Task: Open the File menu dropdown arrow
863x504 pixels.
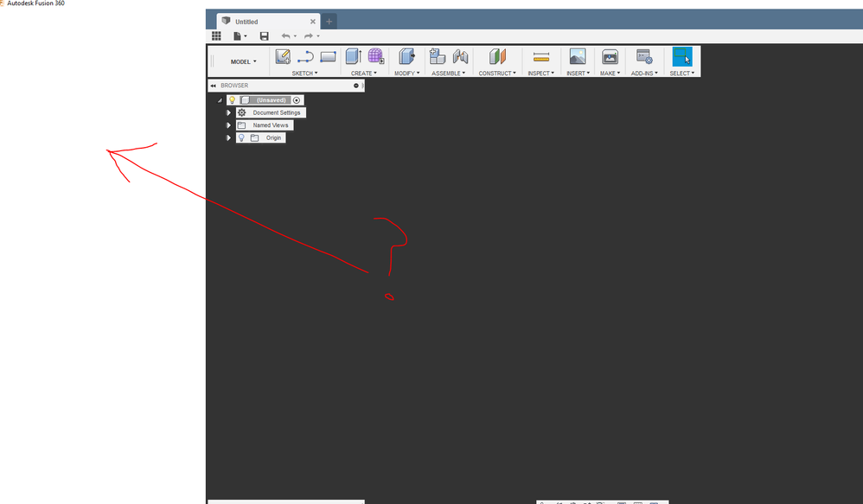Action: coord(246,36)
